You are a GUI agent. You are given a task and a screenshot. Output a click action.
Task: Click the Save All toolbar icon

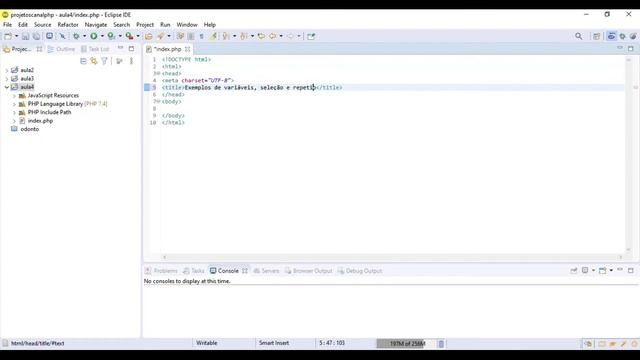point(36,36)
